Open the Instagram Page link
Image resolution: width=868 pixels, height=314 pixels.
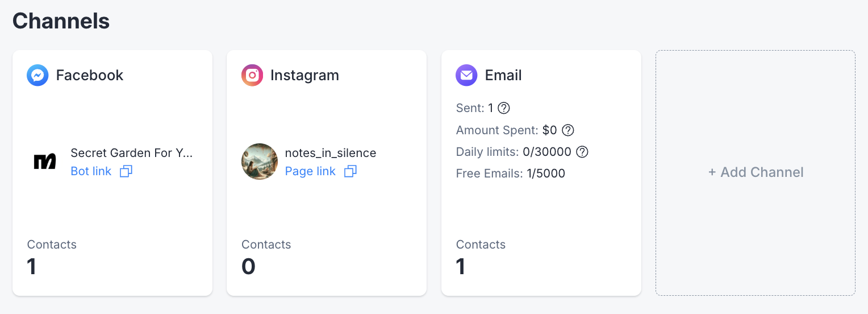point(310,171)
